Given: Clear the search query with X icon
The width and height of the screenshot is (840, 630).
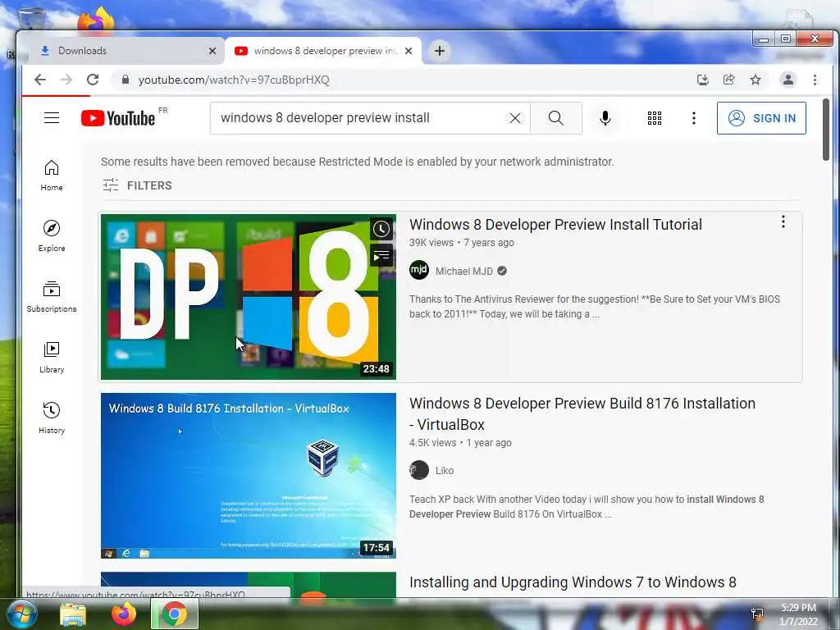Looking at the screenshot, I should [x=515, y=118].
